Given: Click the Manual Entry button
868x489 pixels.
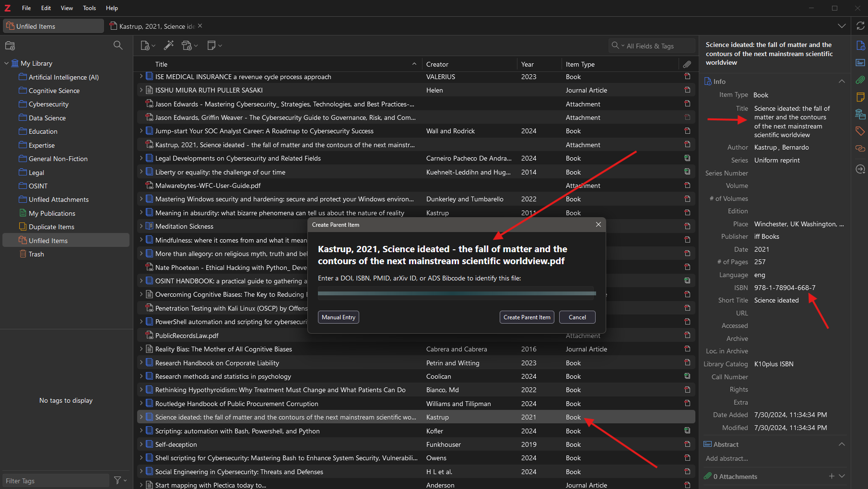Looking at the screenshot, I should pyautogui.click(x=339, y=317).
